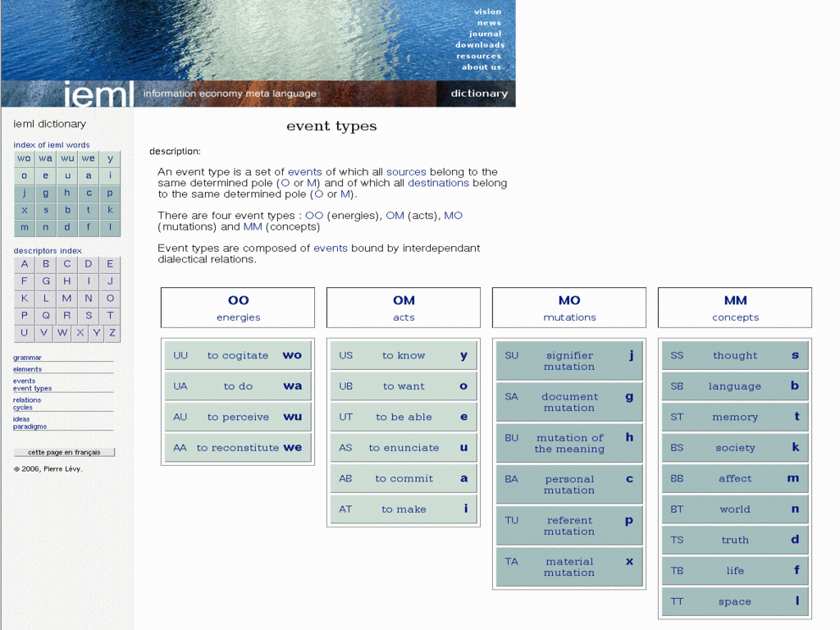Open descriptor index letter H
Viewport: 840px width, 630px height.
67,281
